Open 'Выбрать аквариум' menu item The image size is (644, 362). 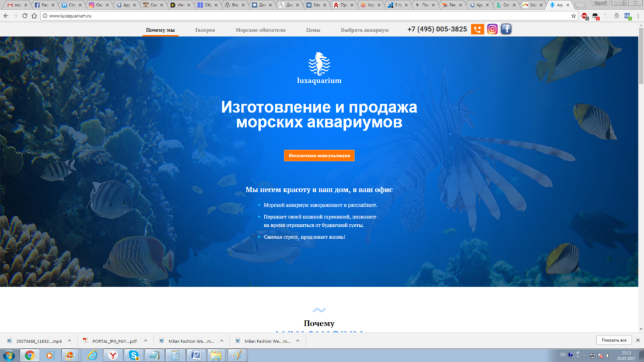click(x=364, y=30)
